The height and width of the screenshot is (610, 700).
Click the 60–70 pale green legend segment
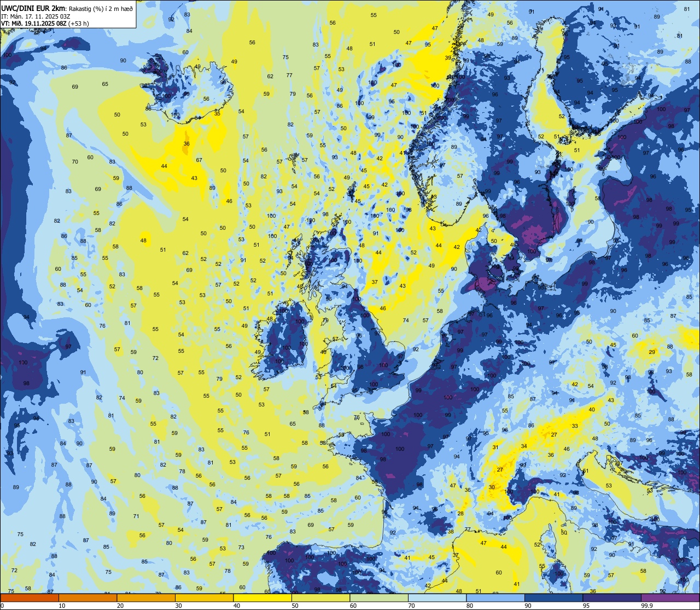point(379,597)
